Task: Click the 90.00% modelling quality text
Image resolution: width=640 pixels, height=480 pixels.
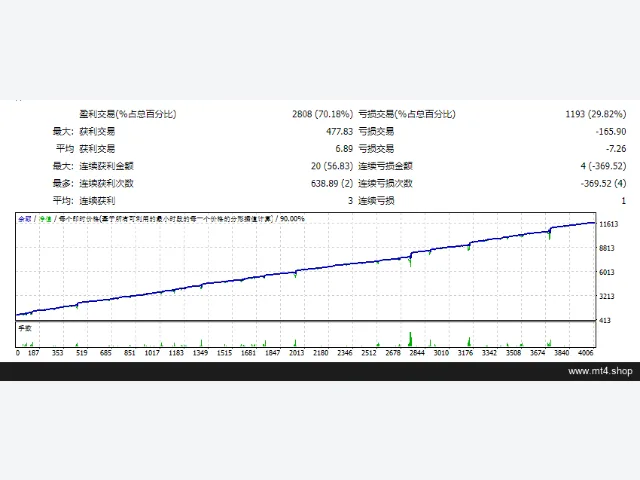Action: tap(292, 219)
